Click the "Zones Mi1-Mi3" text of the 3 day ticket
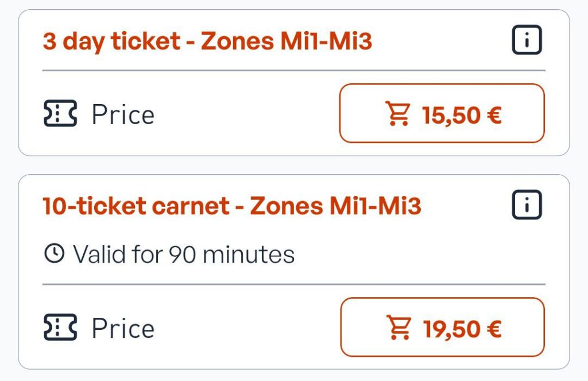Viewport: 588px width, 381px height. point(287,42)
